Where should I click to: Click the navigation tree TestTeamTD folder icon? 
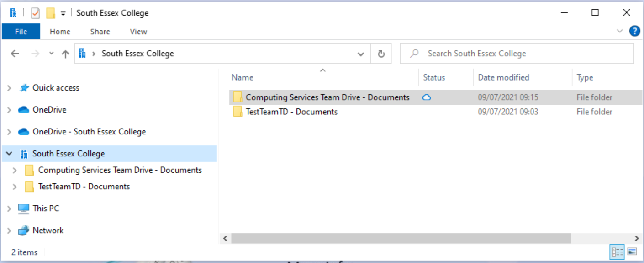pyautogui.click(x=29, y=187)
